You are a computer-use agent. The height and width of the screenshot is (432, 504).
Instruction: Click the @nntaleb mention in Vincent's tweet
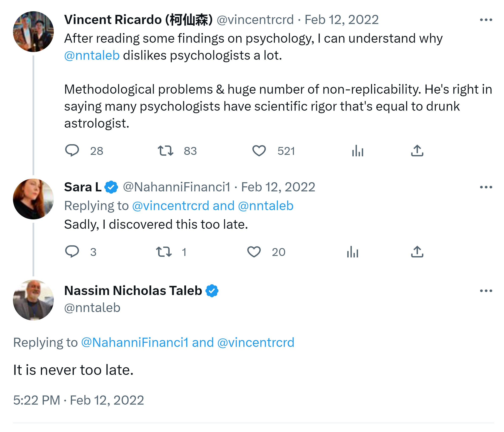pyautogui.click(x=92, y=55)
